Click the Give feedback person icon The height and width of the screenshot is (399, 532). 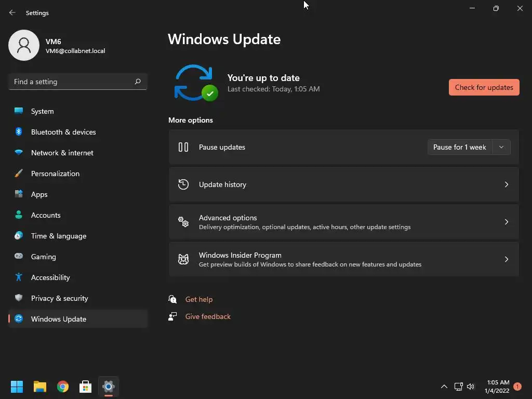pos(172,316)
